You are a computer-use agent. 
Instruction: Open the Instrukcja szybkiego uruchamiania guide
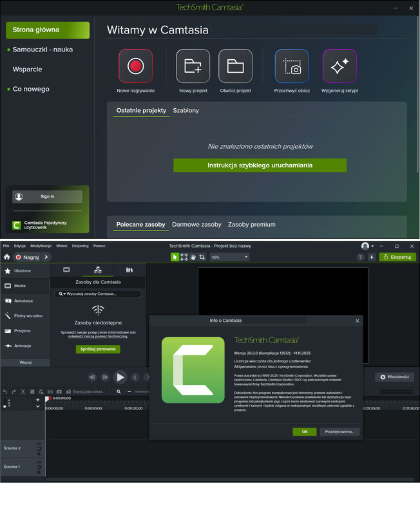point(260,165)
